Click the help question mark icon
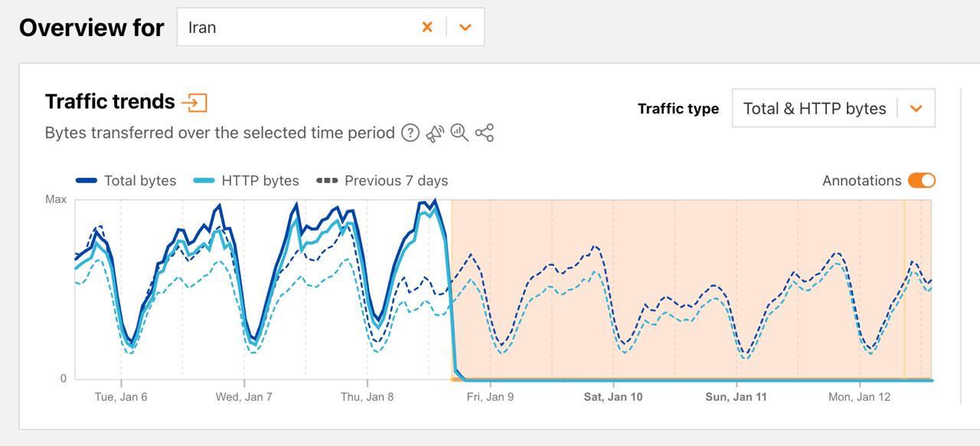The width and height of the screenshot is (980, 446). (410, 133)
